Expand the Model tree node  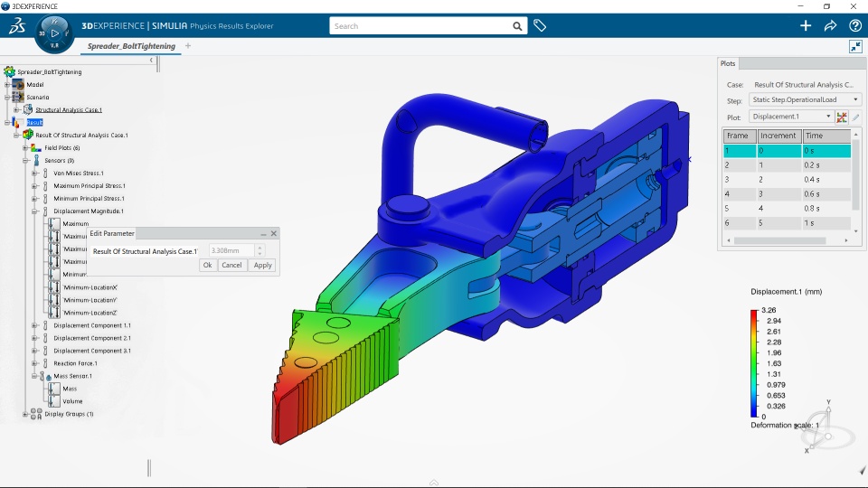[7, 85]
